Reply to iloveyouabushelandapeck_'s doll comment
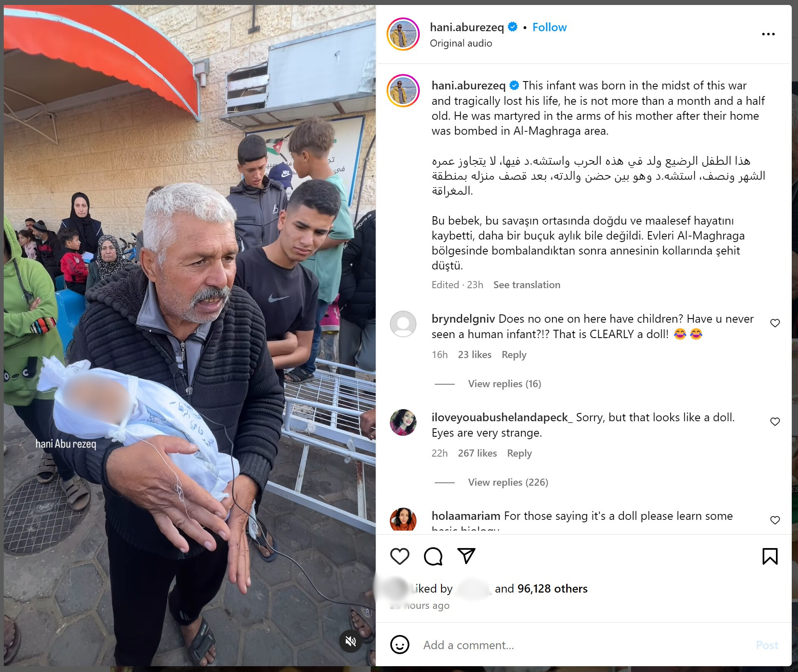This screenshot has width=798, height=672. 519,453
